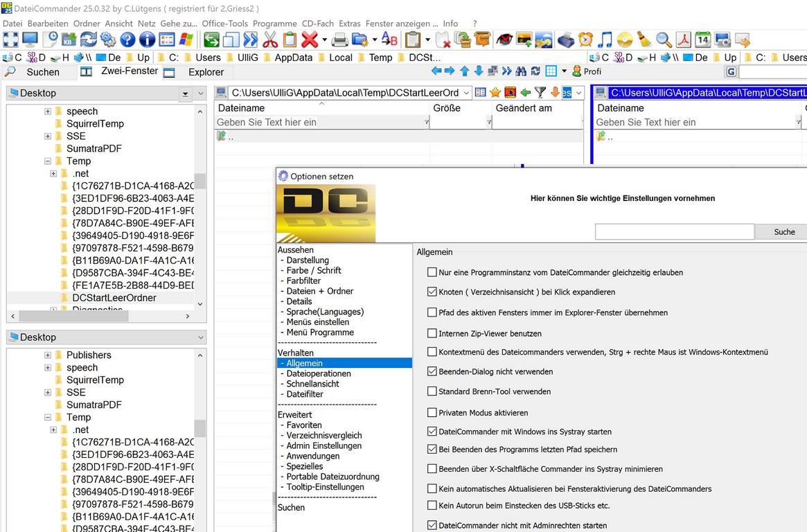Open the Extras menu
This screenshot has height=532, width=807.
pyautogui.click(x=349, y=24)
